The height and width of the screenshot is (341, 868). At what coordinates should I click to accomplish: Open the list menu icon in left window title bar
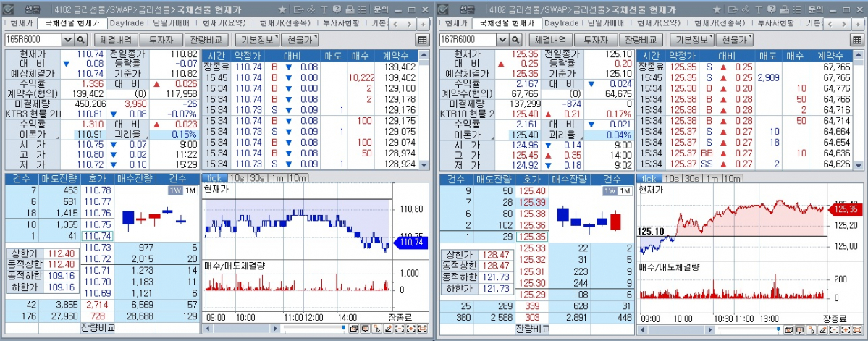tap(362, 9)
